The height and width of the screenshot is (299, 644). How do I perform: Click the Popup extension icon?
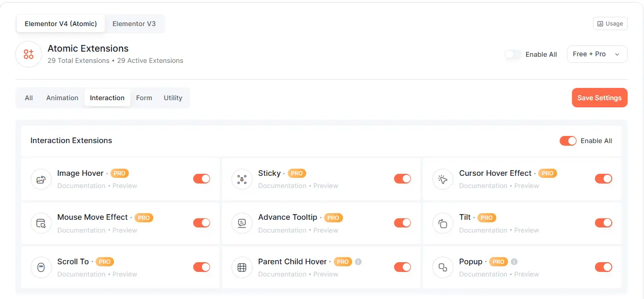point(443,267)
